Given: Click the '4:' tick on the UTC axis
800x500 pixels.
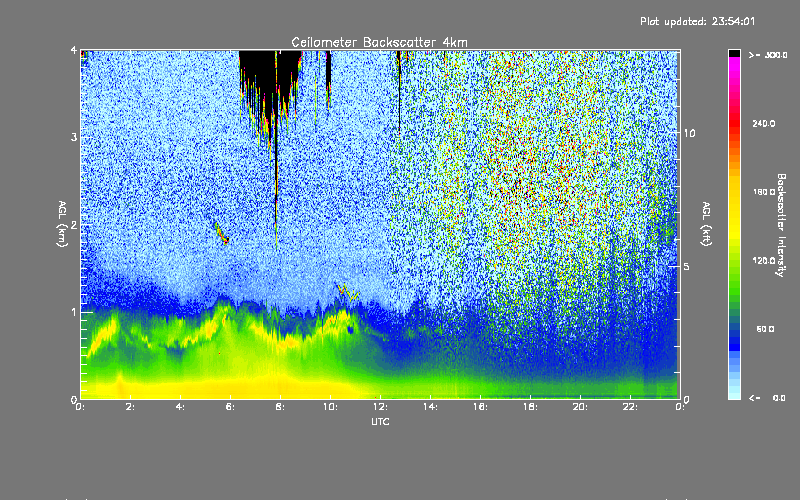Looking at the screenshot, I should tap(180, 407).
